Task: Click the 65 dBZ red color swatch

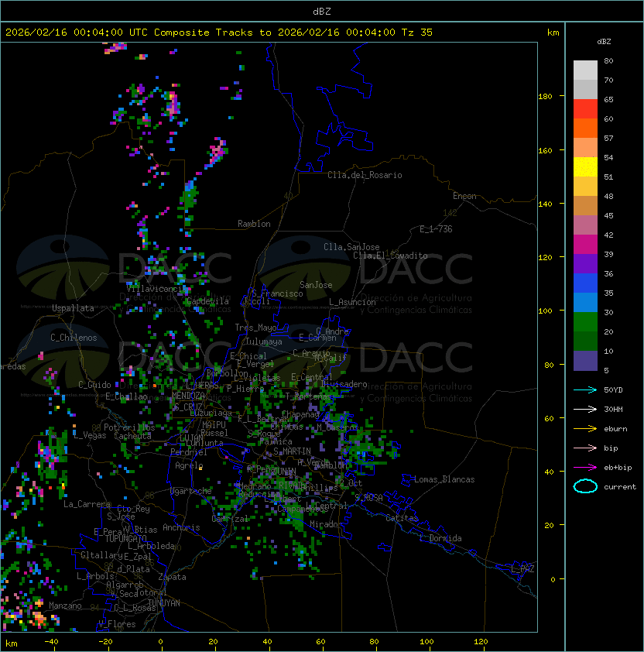Action: point(585,109)
